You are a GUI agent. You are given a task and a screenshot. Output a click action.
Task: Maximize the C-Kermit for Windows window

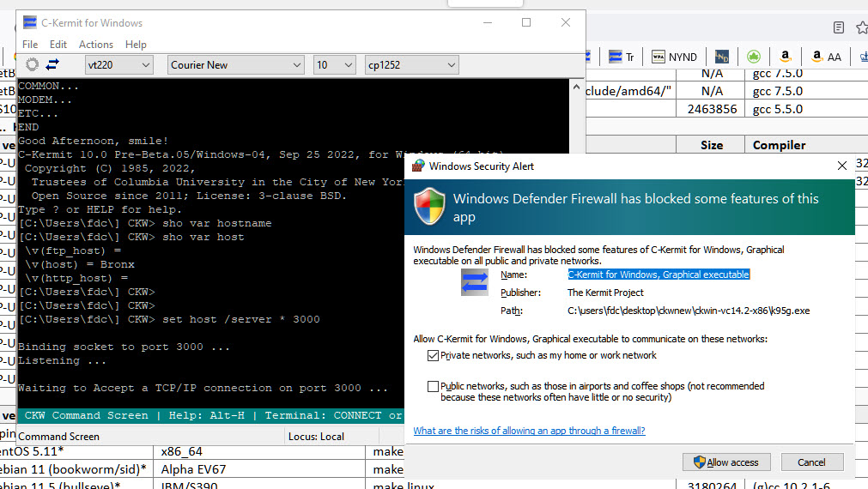(526, 22)
